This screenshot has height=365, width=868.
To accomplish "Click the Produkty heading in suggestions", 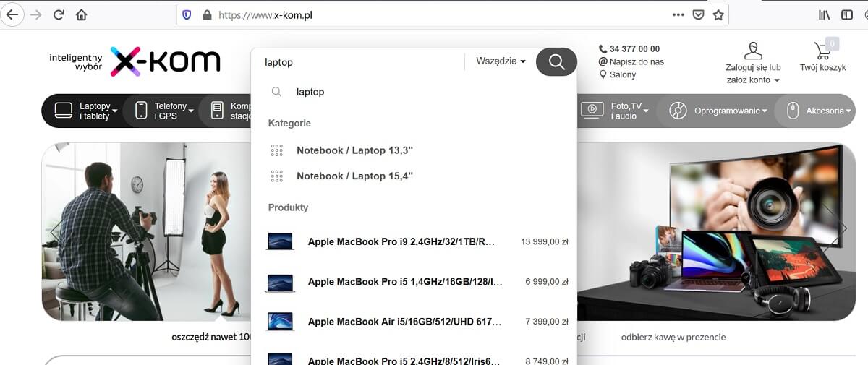I will [x=288, y=207].
